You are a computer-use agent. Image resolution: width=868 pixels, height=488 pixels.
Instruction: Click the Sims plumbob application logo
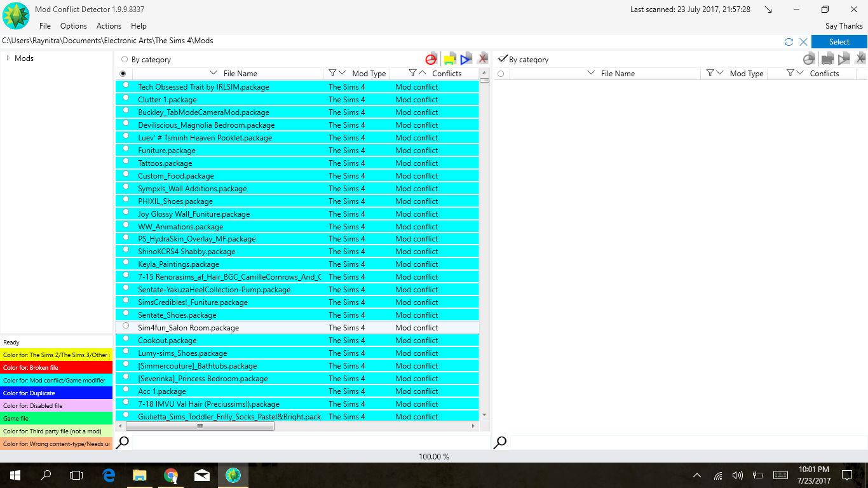tap(15, 16)
